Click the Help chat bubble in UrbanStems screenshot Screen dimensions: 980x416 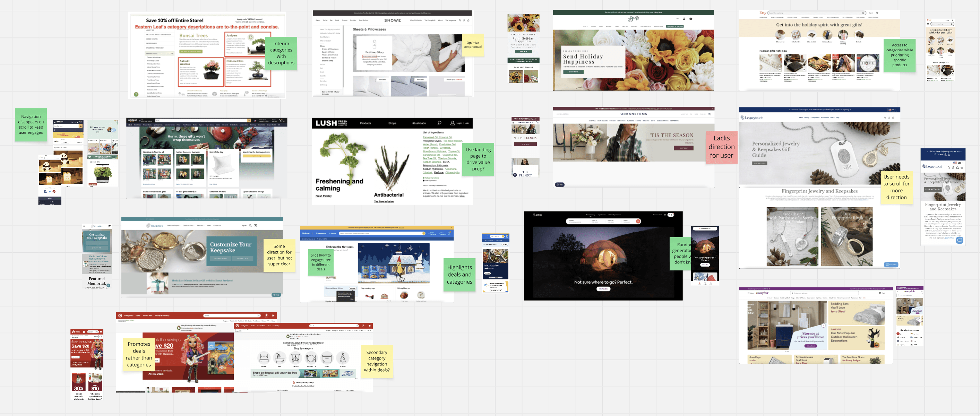[x=560, y=185]
